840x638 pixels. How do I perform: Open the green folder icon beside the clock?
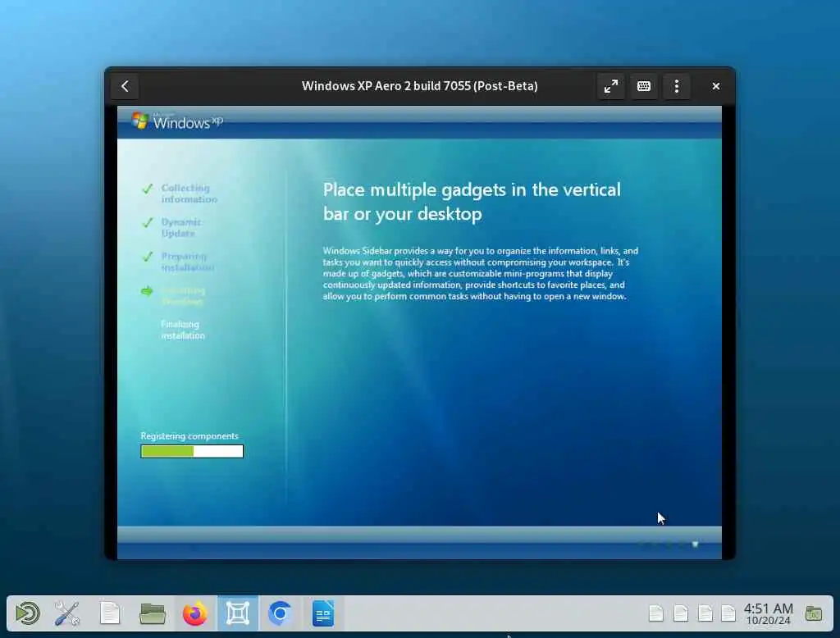(x=813, y=613)
